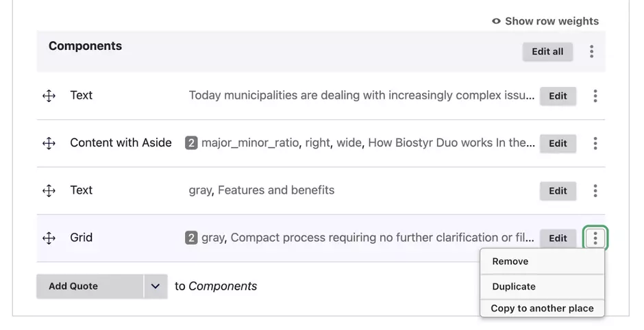
Task: Open Components header three-dot menu
Action: (x=591, y=51)
